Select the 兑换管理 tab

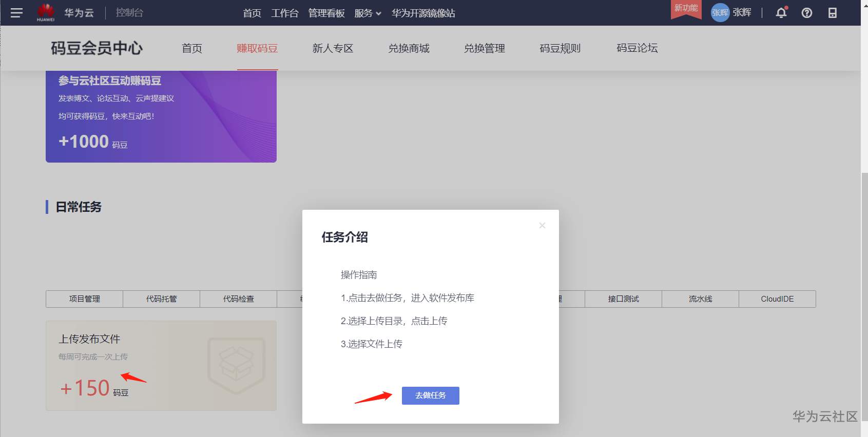click(485, 48)
